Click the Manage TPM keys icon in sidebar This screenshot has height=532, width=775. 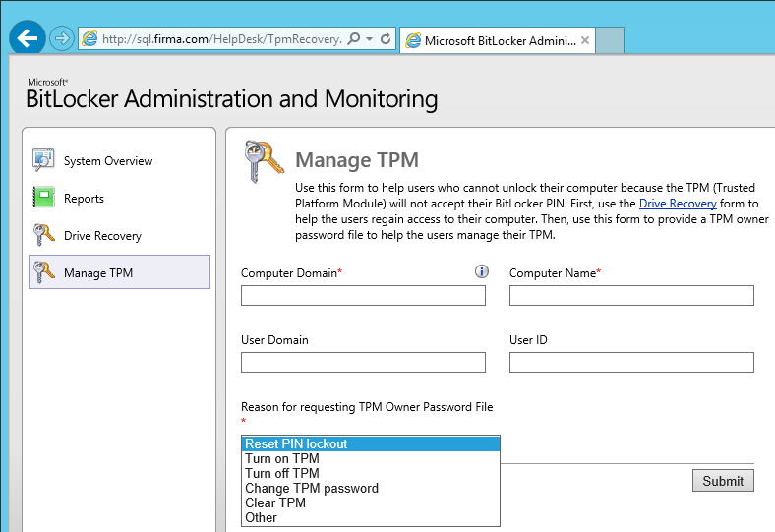pos(43,272)
